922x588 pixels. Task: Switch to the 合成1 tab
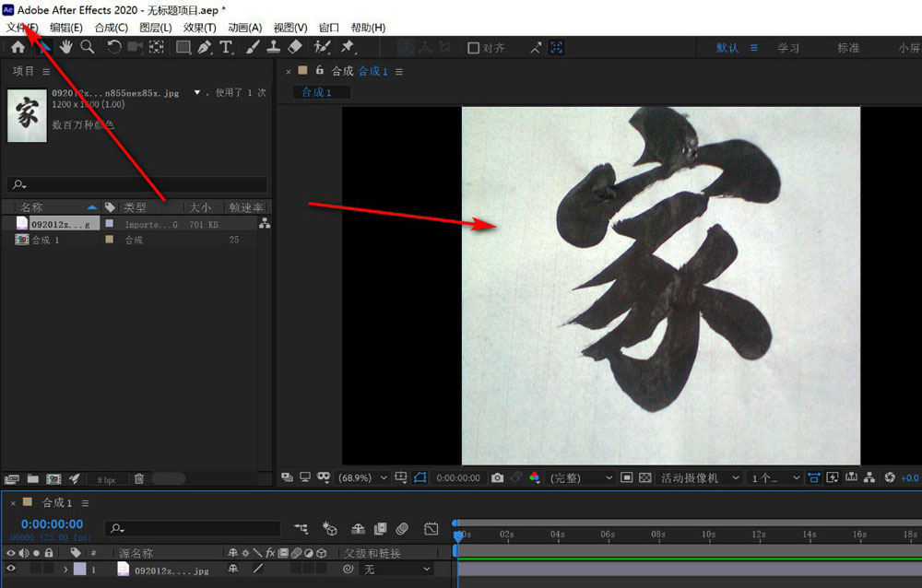(320, 92)
